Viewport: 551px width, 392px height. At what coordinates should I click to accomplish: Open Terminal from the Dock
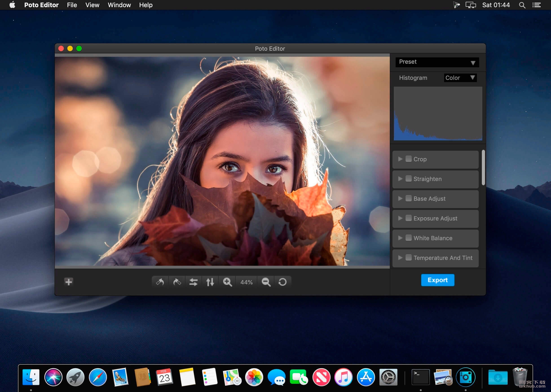pyautogui.click(x=421, y=377)
